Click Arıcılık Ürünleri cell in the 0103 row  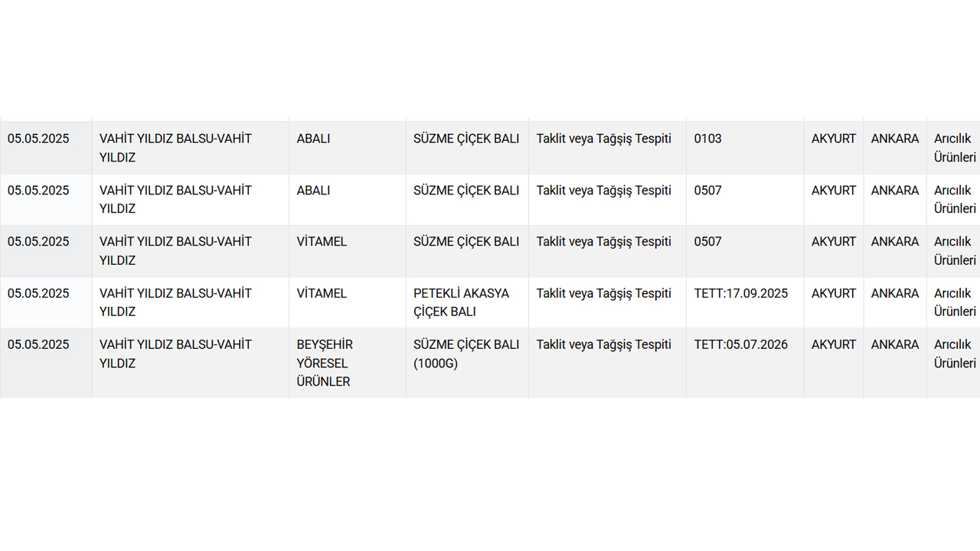(x=955, y=148)
